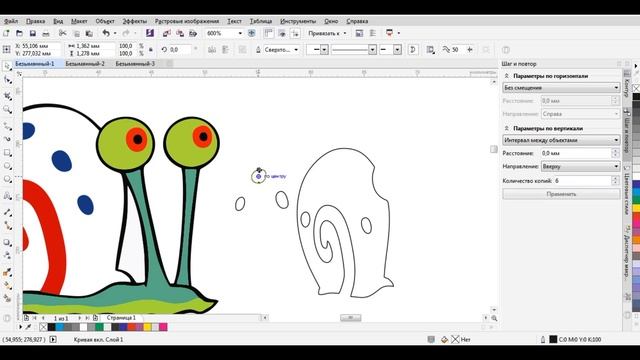Open the zoom level 600% dropdown
Viewport: 640px width, 360px height.
tap(240, 33)
